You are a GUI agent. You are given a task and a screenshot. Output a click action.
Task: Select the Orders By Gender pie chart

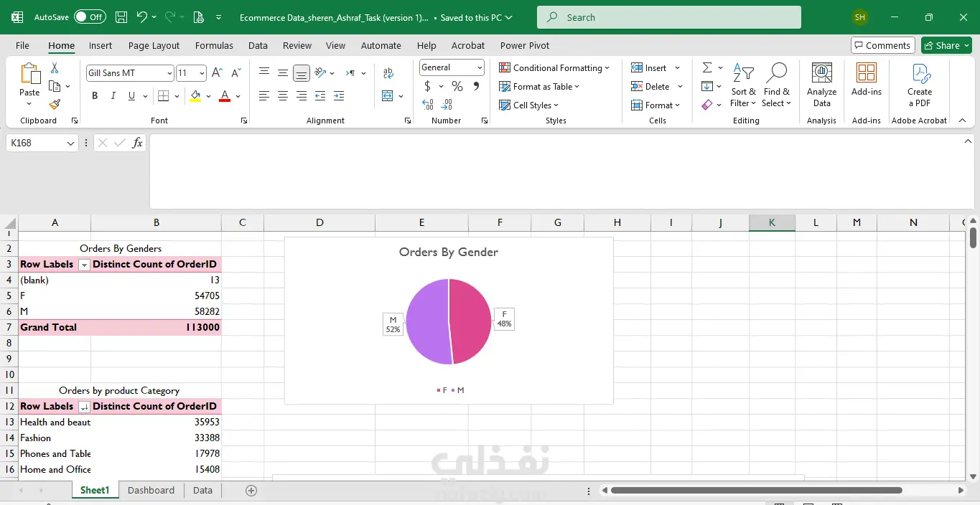point(449,321)
